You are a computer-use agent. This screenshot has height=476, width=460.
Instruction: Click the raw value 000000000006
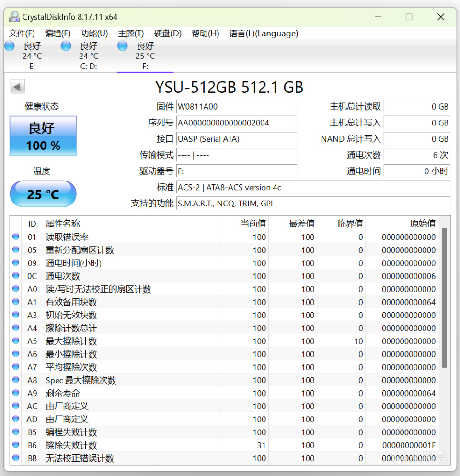(x=409, y=276)
